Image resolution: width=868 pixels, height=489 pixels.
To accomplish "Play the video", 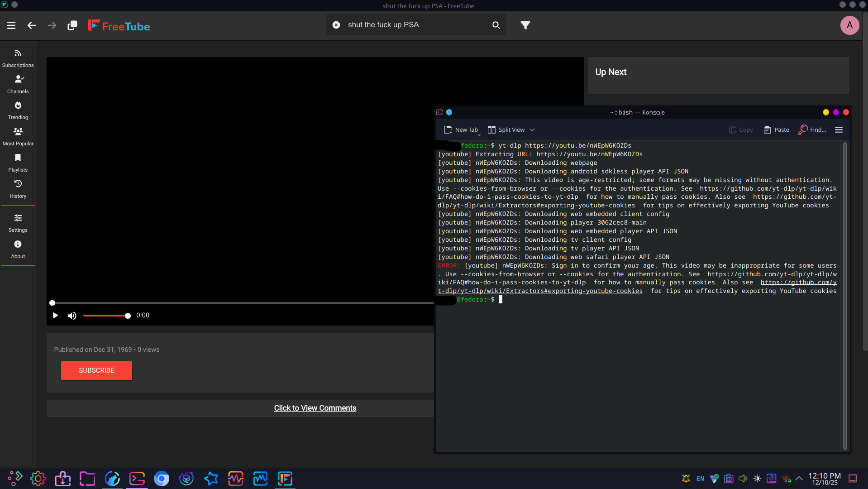I will point(55,316).
